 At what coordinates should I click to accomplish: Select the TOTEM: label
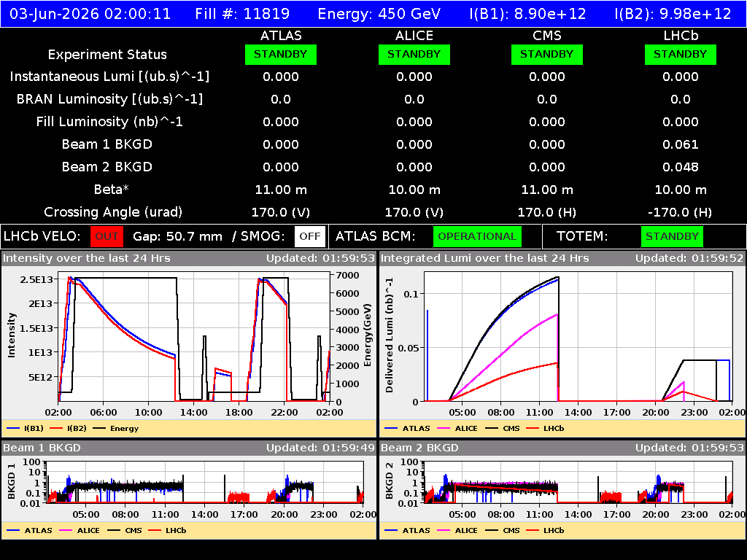[582, 237]
